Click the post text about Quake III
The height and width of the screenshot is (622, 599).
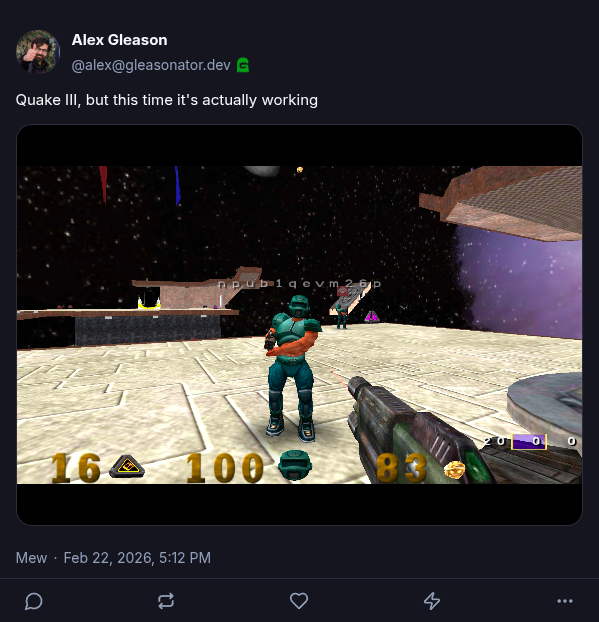click(167, 100)
